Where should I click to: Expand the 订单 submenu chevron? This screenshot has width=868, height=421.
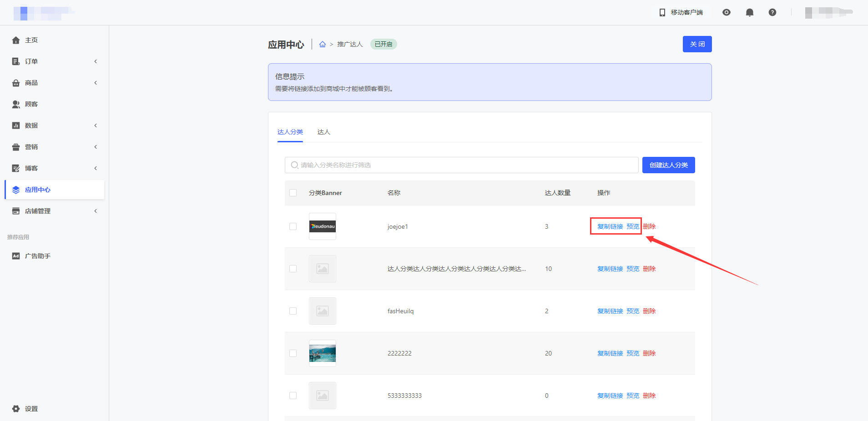click(96, 61)
